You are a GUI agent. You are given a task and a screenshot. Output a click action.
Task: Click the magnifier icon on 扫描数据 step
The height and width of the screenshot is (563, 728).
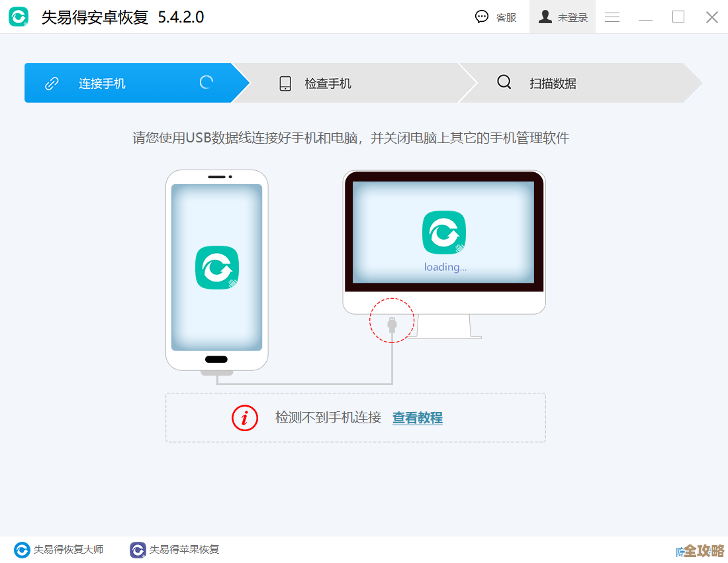(504, 83)
